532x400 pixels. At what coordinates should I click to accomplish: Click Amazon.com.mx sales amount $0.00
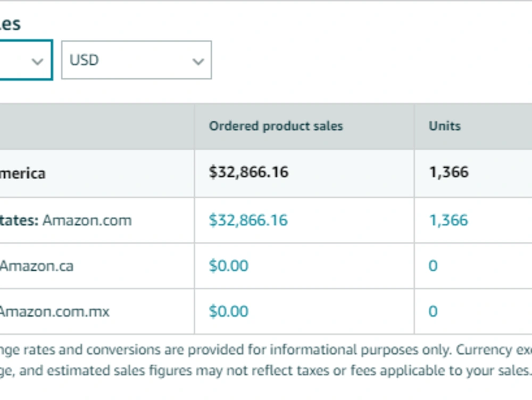(x=229, y=311)
